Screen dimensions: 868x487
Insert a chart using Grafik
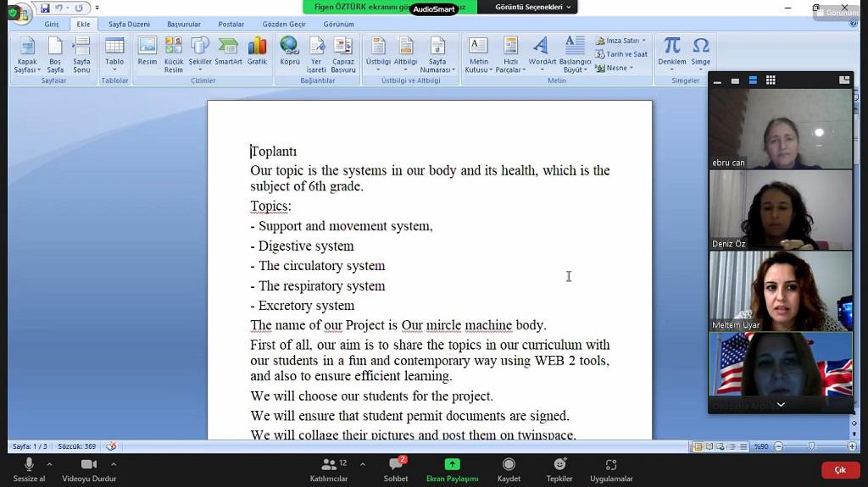[257, 51]
